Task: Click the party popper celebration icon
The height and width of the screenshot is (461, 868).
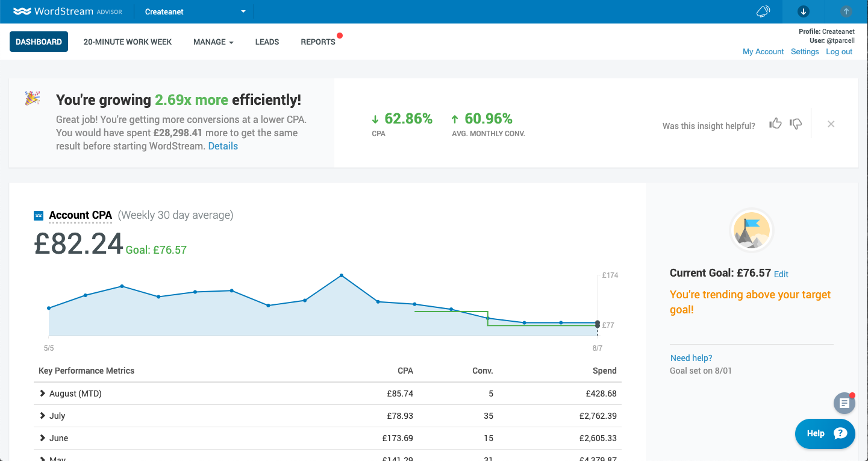Action: 33,98
